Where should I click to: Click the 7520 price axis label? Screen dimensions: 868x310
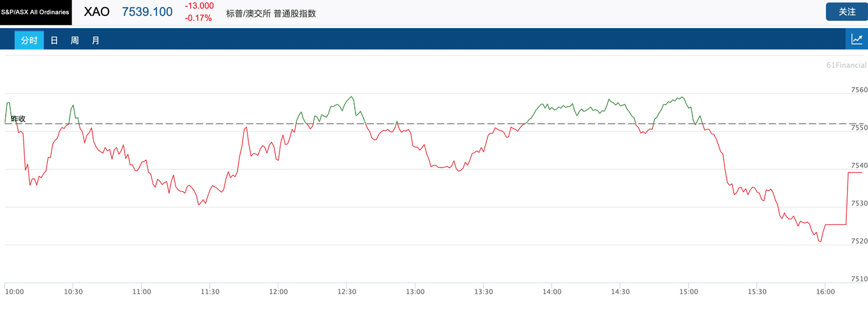tap(859, 241)
